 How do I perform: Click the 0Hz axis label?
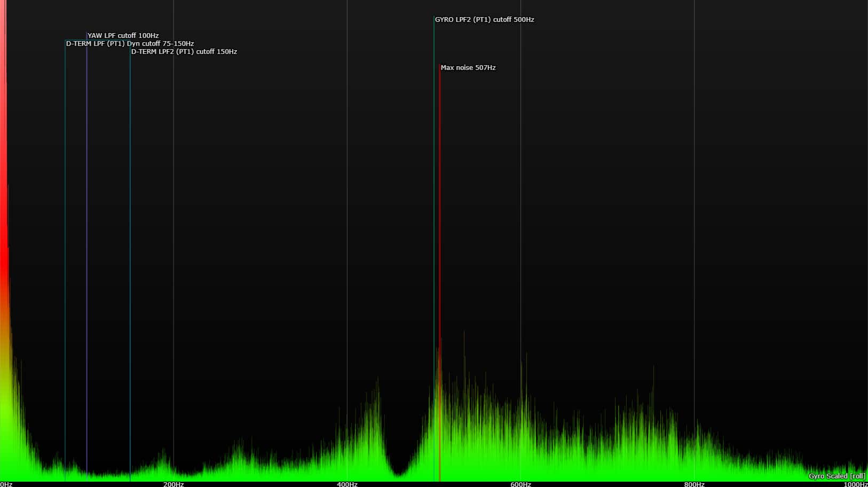(x=6, y=484)
